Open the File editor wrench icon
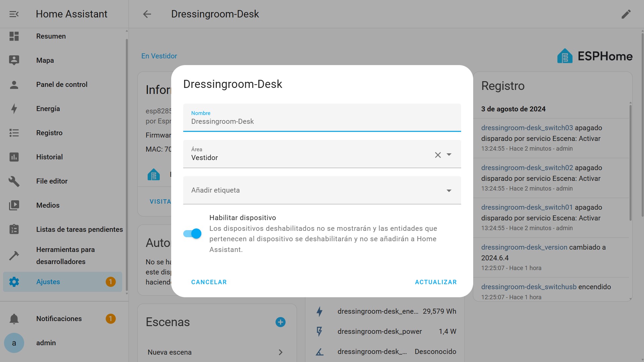 [14, 181]
